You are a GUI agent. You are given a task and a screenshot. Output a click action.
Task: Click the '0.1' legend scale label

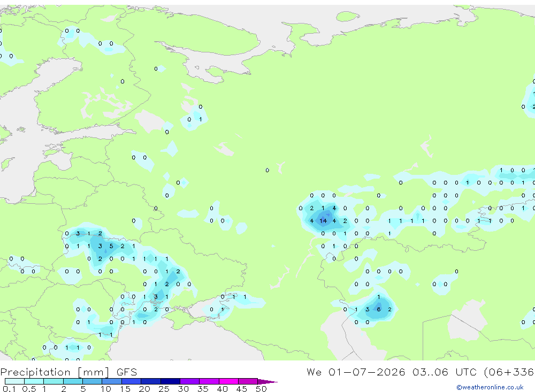pos(9,389)
